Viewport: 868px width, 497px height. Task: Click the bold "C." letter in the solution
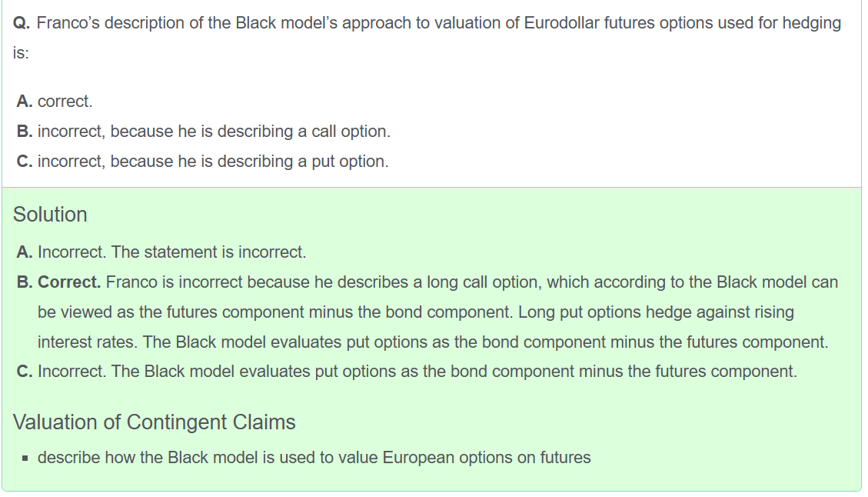point(24,372)
